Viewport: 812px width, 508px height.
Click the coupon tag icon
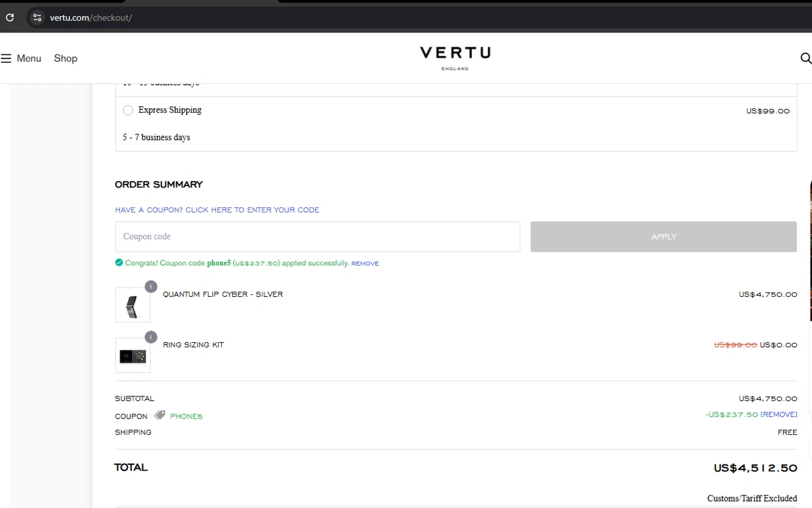[159, 415]
